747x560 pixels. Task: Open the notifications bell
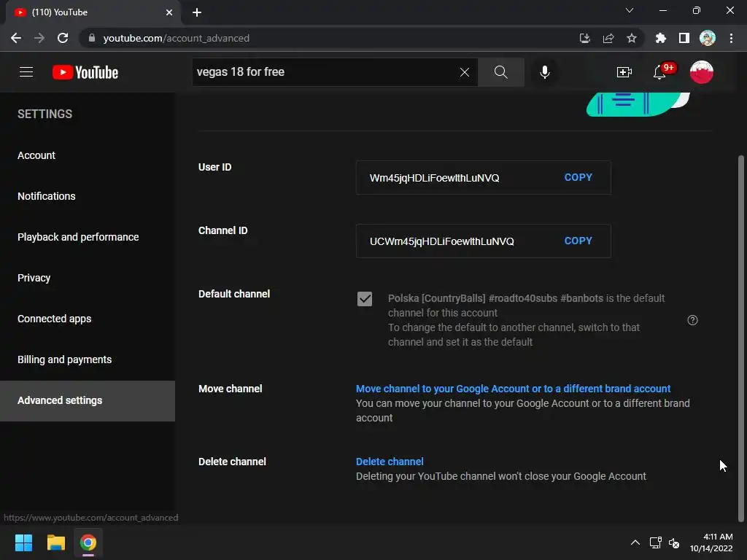click(659, 72)
